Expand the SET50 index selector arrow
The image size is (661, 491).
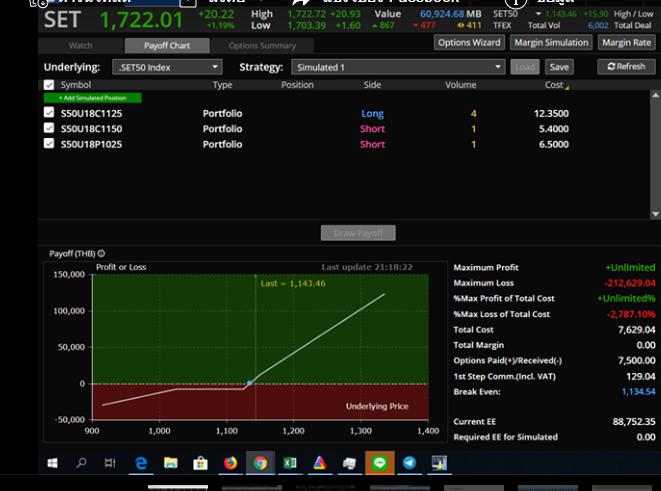[x=538, y=14]
